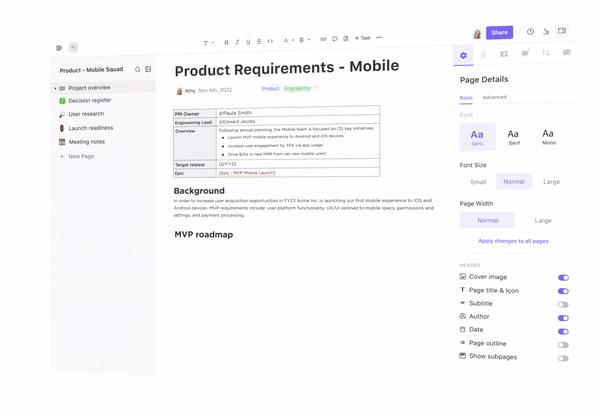This screenshot has height=415, width=600.
Task: Underline the selected text
Action: click(x=248, y=42)
